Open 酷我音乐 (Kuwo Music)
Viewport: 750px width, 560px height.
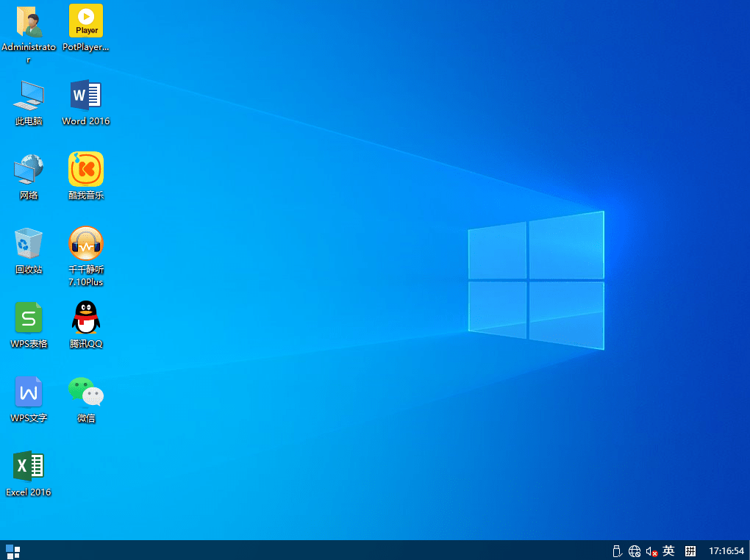(x=85, y=169)
